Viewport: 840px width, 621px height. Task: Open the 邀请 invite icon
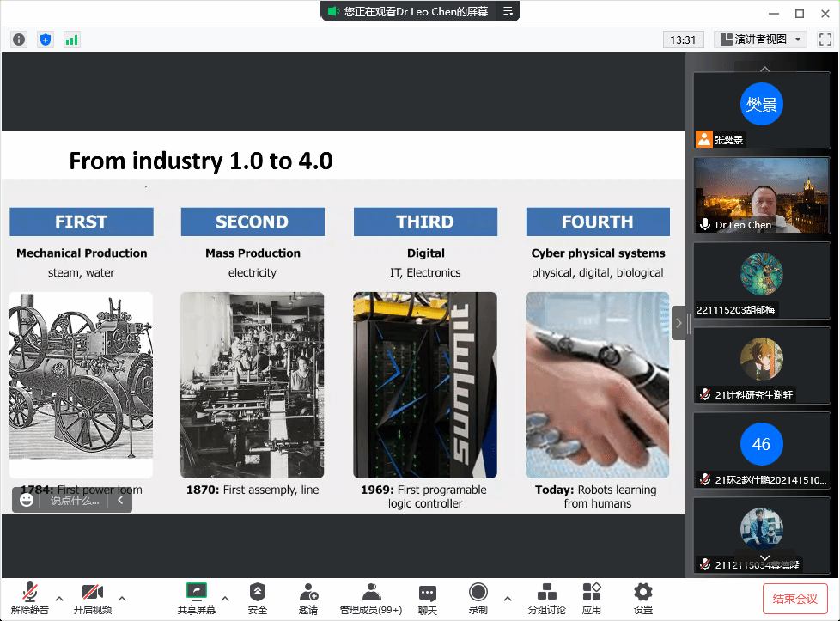(308, 598)
